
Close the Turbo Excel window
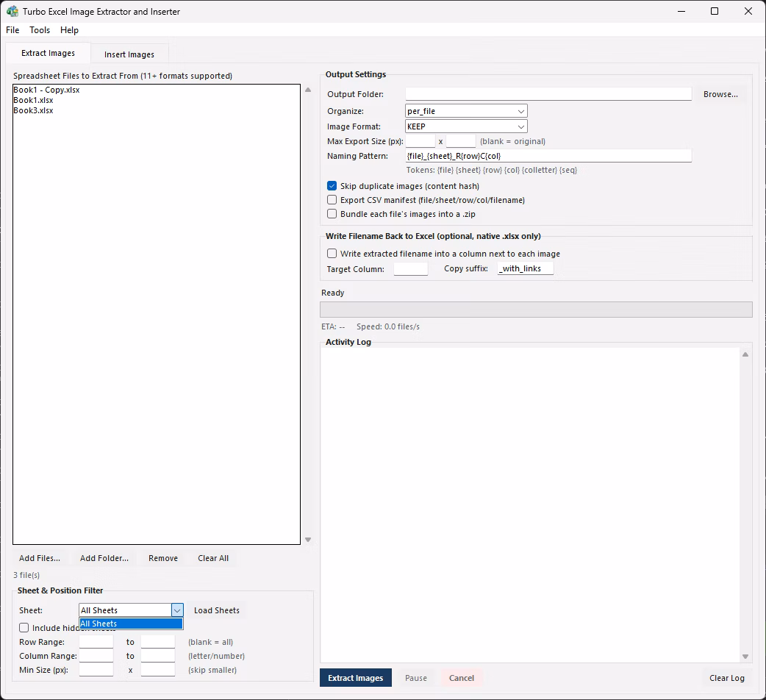[748, 11]
